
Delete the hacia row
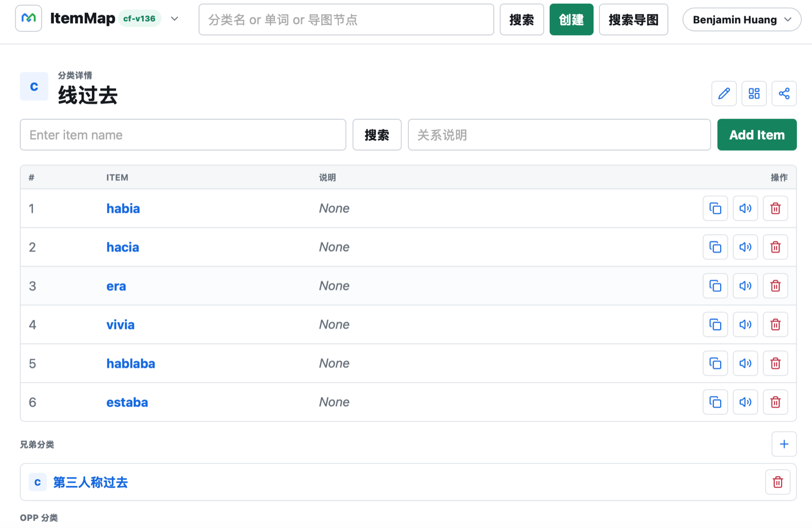tap(775, 247)
